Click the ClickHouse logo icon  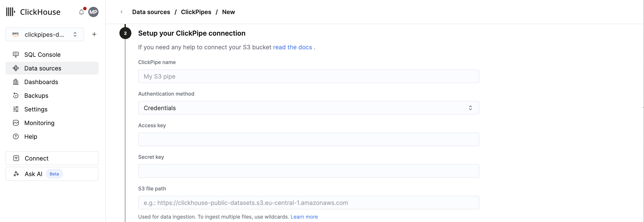tap(10, 12)
